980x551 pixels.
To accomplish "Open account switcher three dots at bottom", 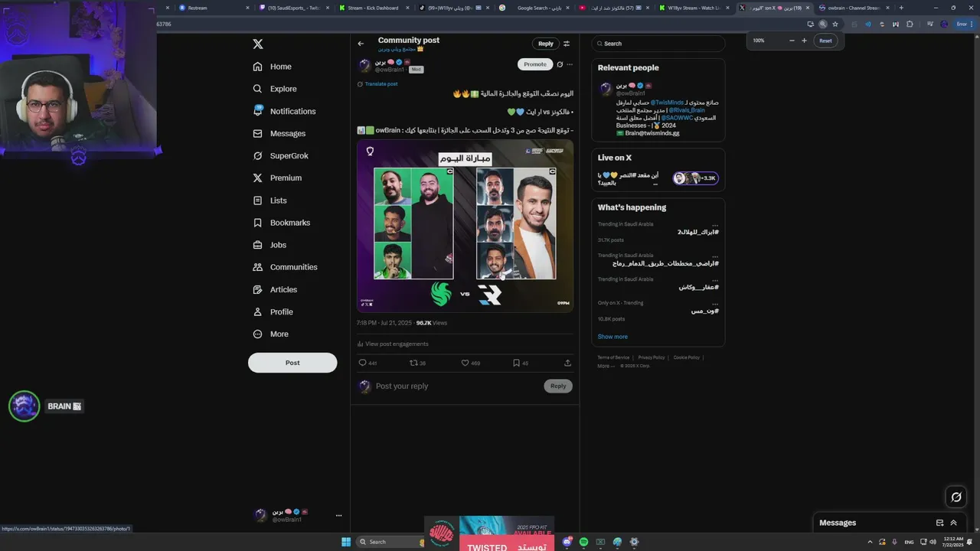I will (x=338, y=516).
